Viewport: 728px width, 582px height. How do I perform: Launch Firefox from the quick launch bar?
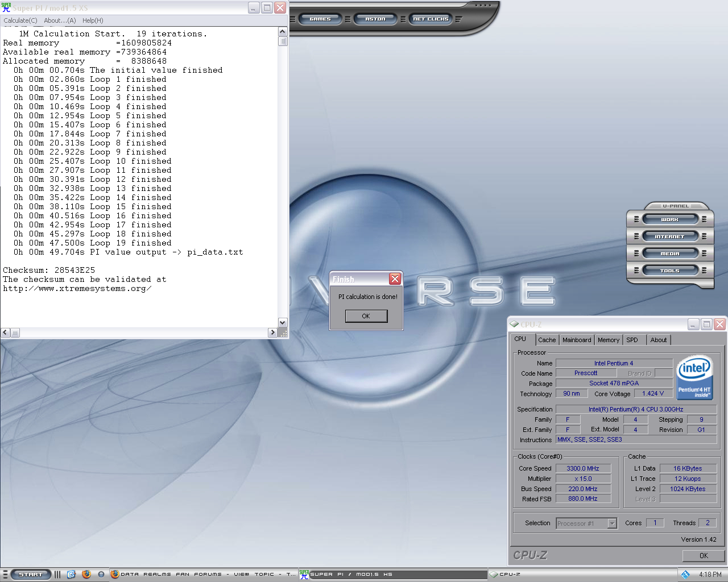pos(86,574)
